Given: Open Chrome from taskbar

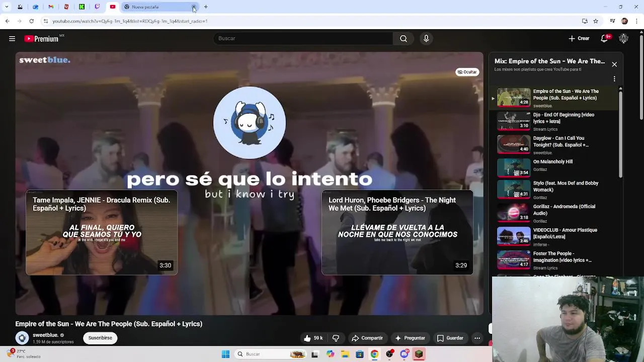Looking at the screenshot, I should (374, 354).
